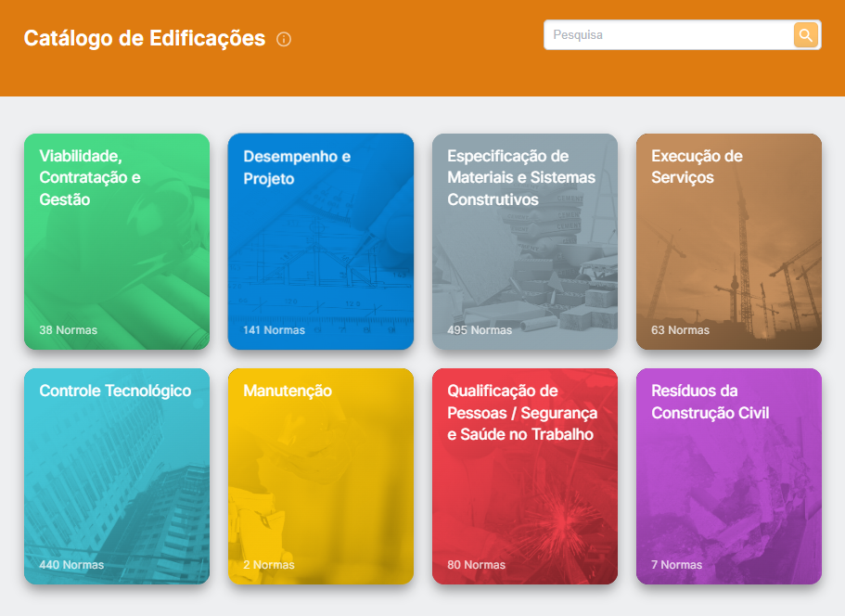Click the '38 Normas' count label
This screenshot has width=845, height=616.
point(69,330)
